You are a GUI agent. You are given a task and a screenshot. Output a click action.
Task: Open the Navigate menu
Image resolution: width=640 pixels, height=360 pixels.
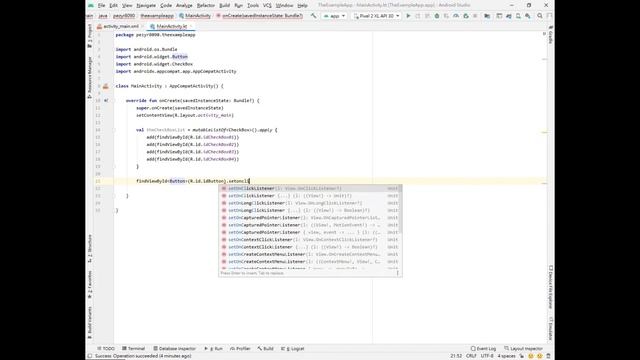click(x=146, y=5)
